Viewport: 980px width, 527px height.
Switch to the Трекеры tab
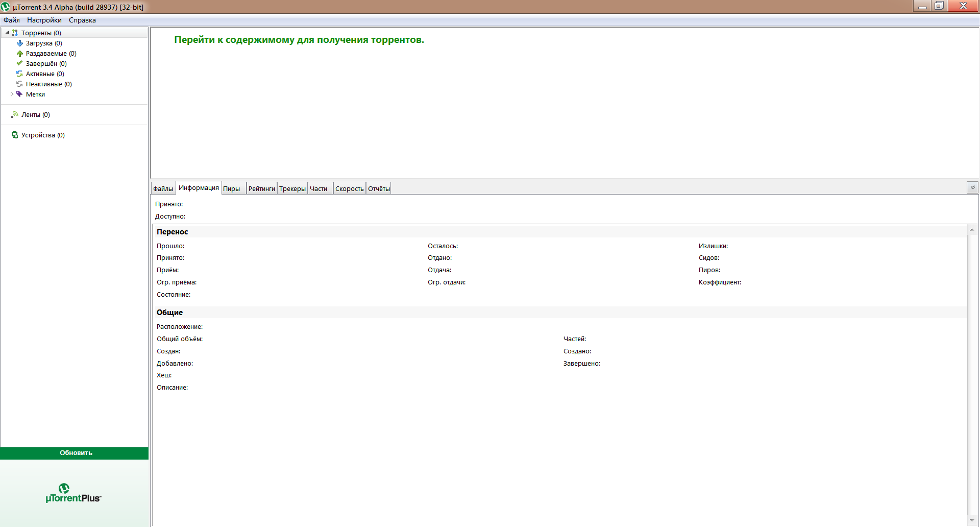[x=292, y=189]
